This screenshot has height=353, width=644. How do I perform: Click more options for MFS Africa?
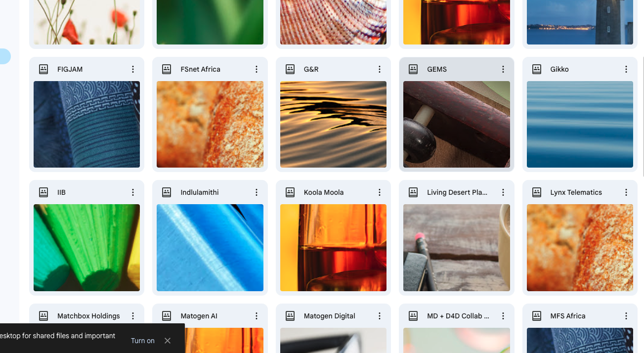click(626, 316)
